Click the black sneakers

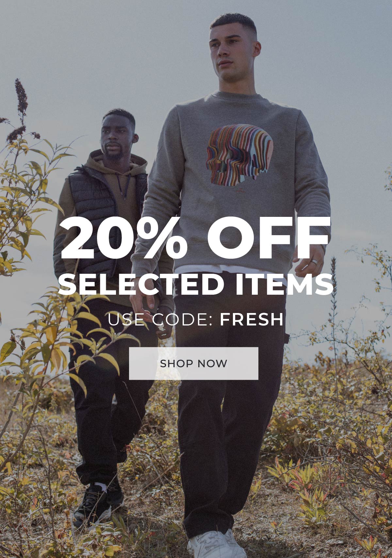(x=96, y=502)
